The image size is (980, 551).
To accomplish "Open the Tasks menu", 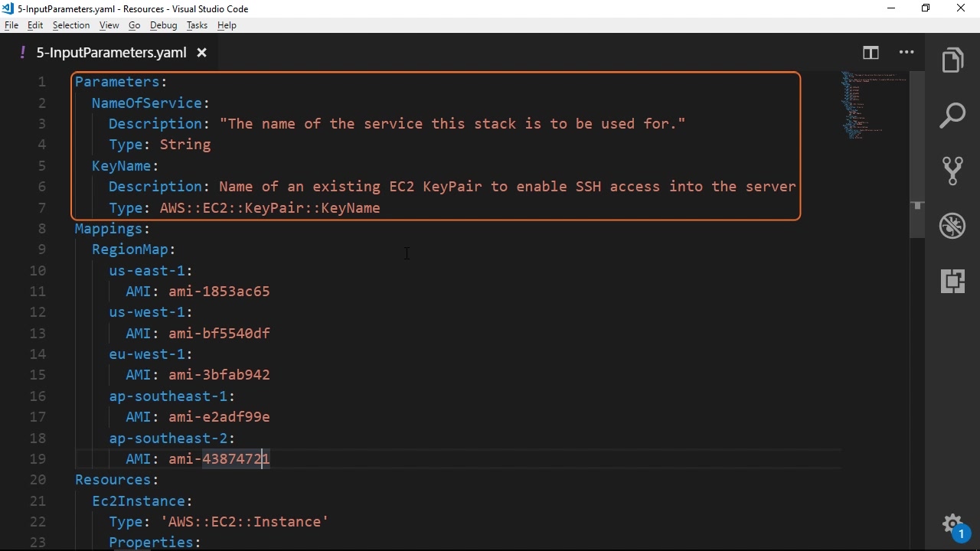I will click(197, 25).
